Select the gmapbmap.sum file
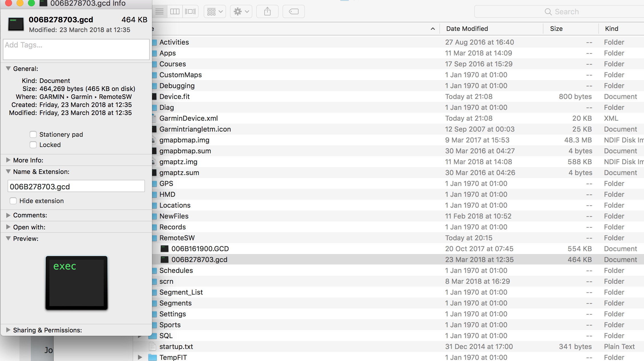Screen dimensions: 644x361 [x=185, y=151]
